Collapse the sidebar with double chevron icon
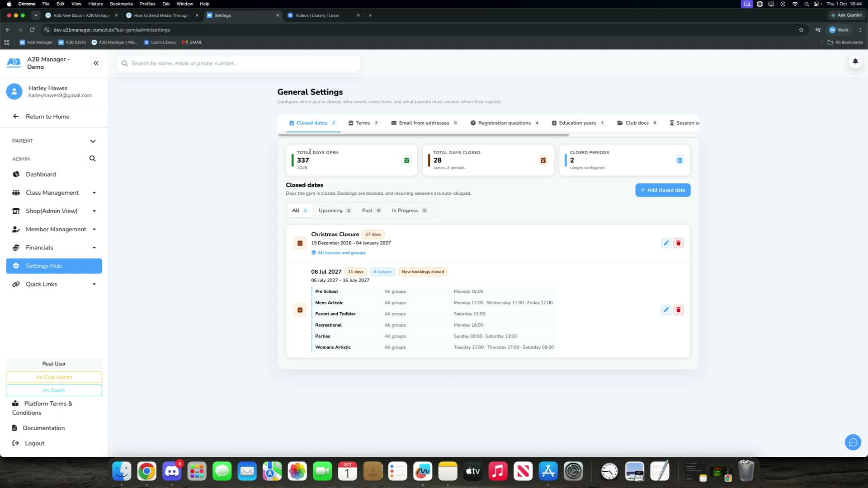 pos(96,63)
